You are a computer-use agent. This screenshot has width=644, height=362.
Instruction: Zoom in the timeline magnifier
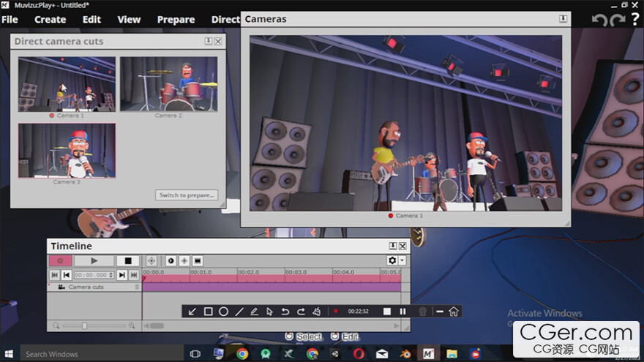[132, 325]
